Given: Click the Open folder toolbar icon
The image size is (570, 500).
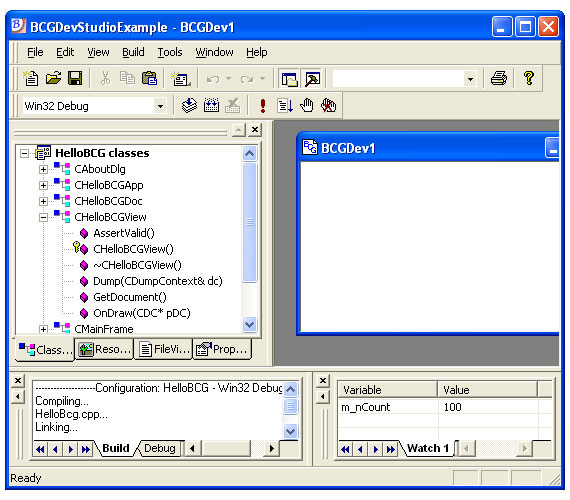Looking at the screenshot, I should [x=53, y=78].
